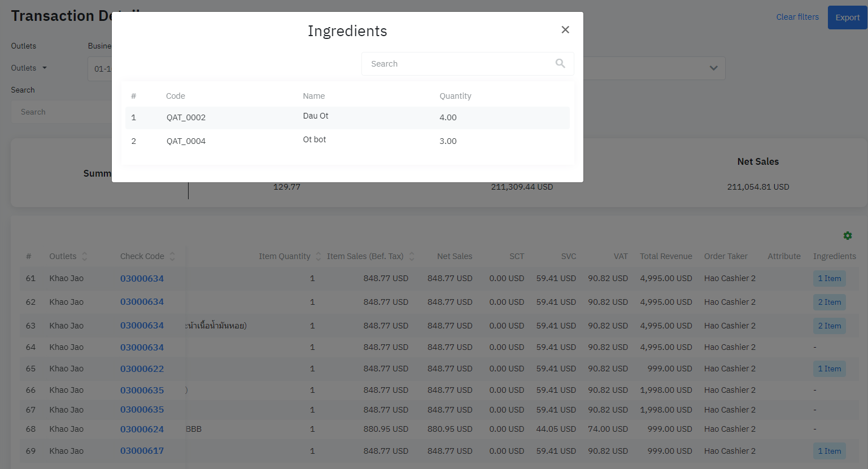Click the Net Sales column header in table
868x469 pixels.
pos(455,256)
